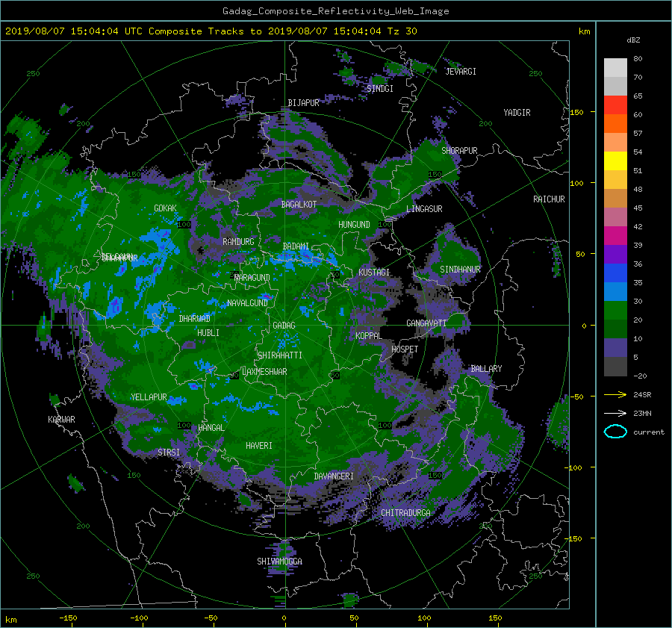The width and height of the screenshot is (672, 628).
Task: Click the RAICHUR city label
Action: point(549,199)
